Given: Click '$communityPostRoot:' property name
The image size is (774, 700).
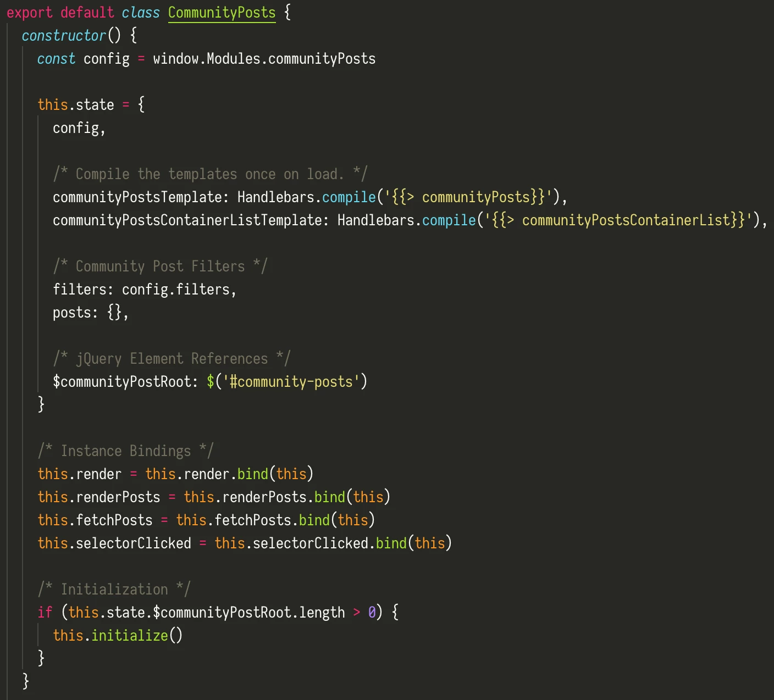Looking at the screenshot, I should [x=125, y=382].
